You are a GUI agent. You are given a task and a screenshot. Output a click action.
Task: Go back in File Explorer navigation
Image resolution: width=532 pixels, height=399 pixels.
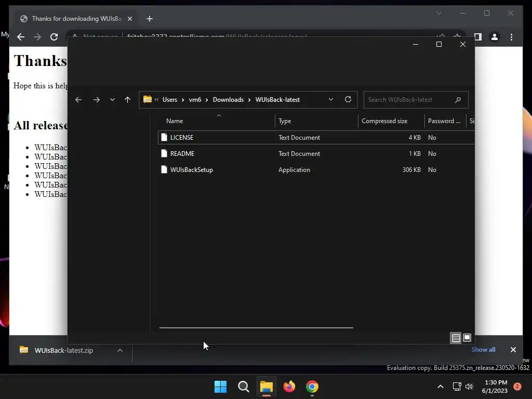[78, 100]
